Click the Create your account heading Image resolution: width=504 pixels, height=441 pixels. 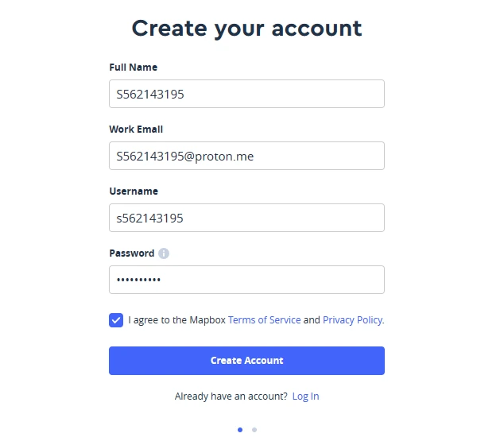click(x=247, y=29)
